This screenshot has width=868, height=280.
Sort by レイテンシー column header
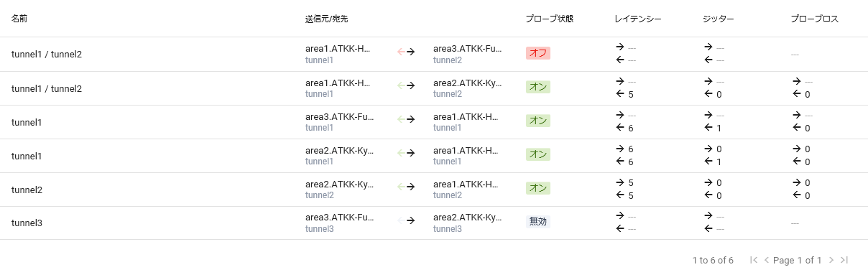pos(638,18)
